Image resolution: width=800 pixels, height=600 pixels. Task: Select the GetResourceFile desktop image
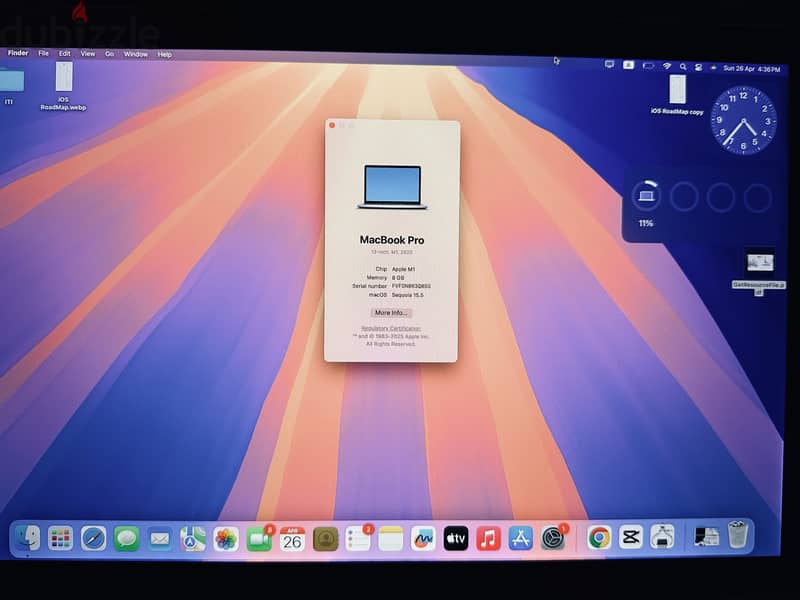pos(759,270)
